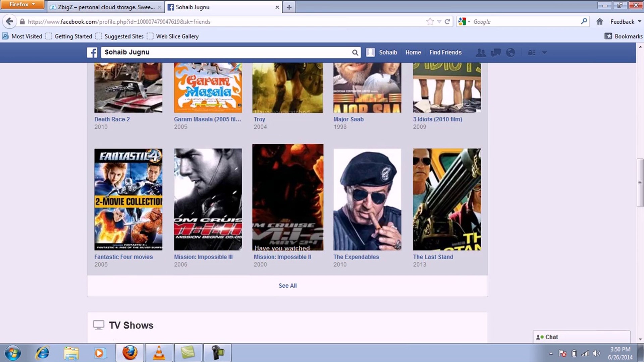This screenshot has width=644, height=362.
Task: Click the Facebook logo to go home
Action: click(92, 52)
